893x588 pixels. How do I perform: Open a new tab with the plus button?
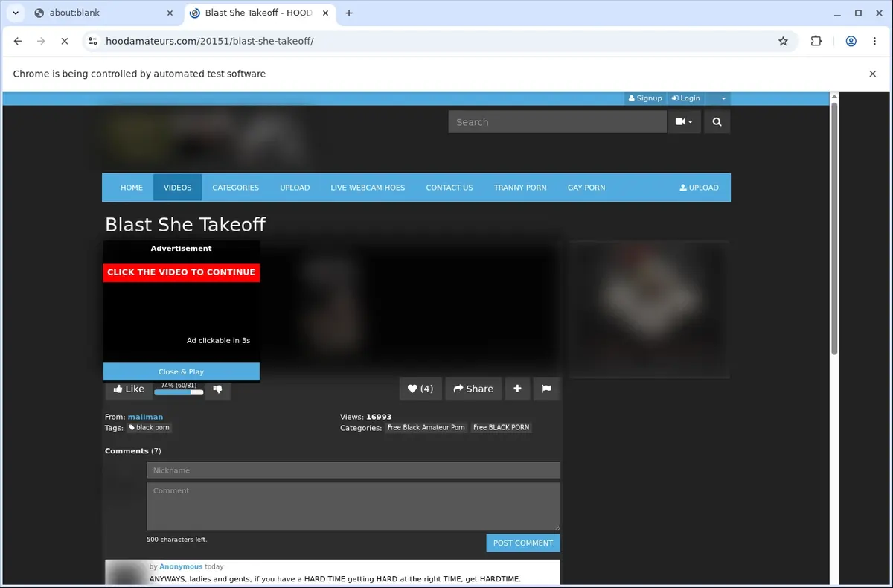pyautogui.click(x=349, y=13)
